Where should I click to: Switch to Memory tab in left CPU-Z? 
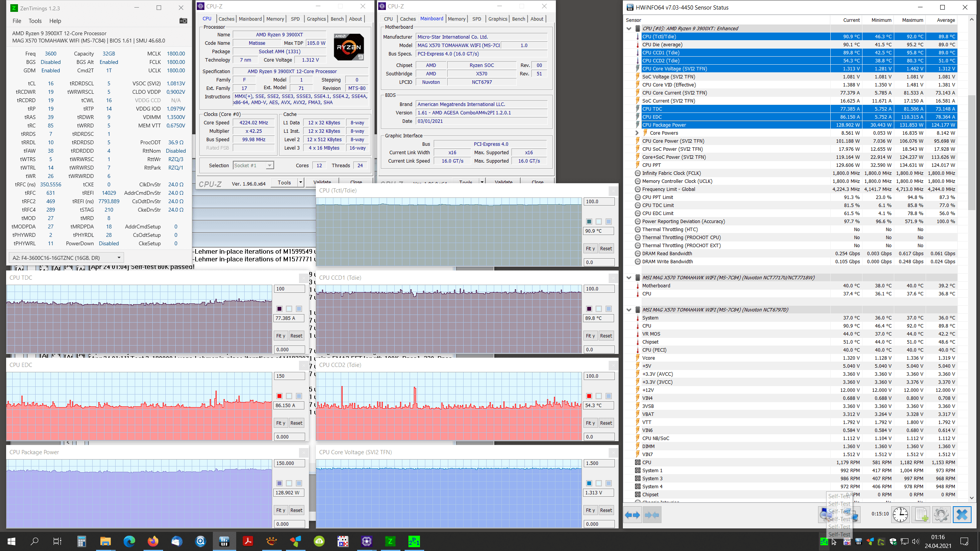click(275, 19)
